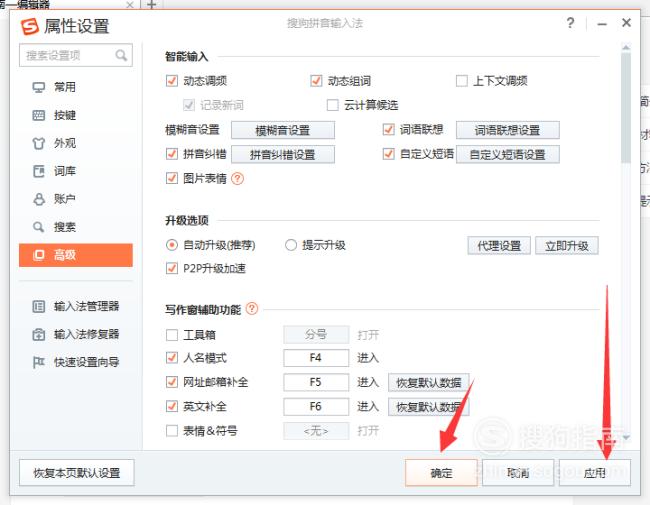This screenshot has height=505, width=650.
Task: Switch to the 搜索 settings category
Action: coord(76,227)
